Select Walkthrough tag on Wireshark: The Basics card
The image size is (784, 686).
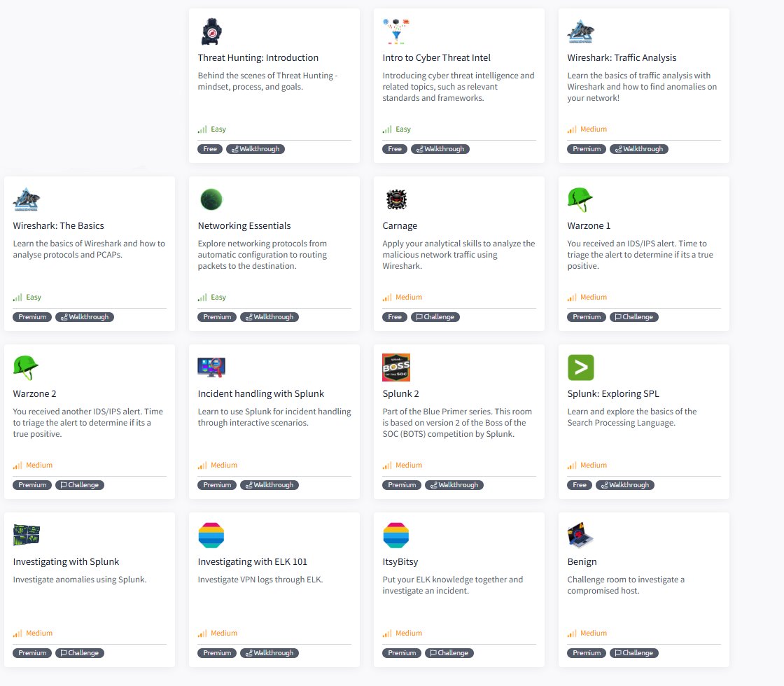point(85,317)
